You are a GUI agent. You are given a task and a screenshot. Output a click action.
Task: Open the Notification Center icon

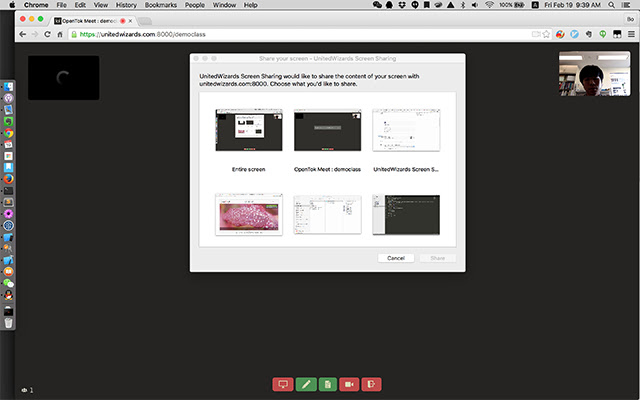click(x=625, y=5)
